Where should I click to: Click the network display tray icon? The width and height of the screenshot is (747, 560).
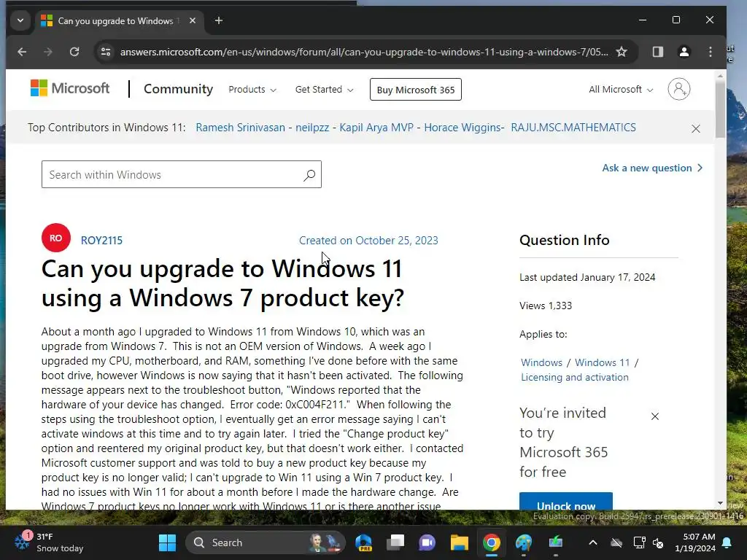[639, 542]
